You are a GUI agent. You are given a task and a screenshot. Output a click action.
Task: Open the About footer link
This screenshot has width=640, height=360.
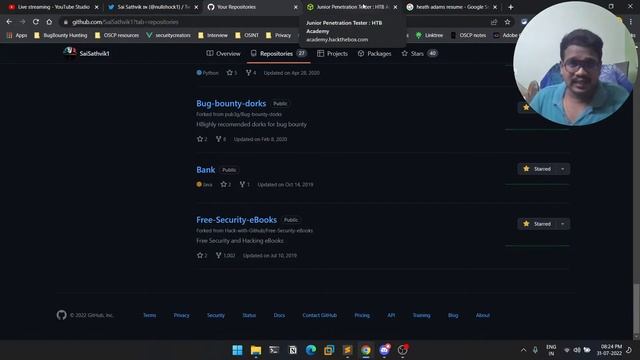tap(483, 316)
